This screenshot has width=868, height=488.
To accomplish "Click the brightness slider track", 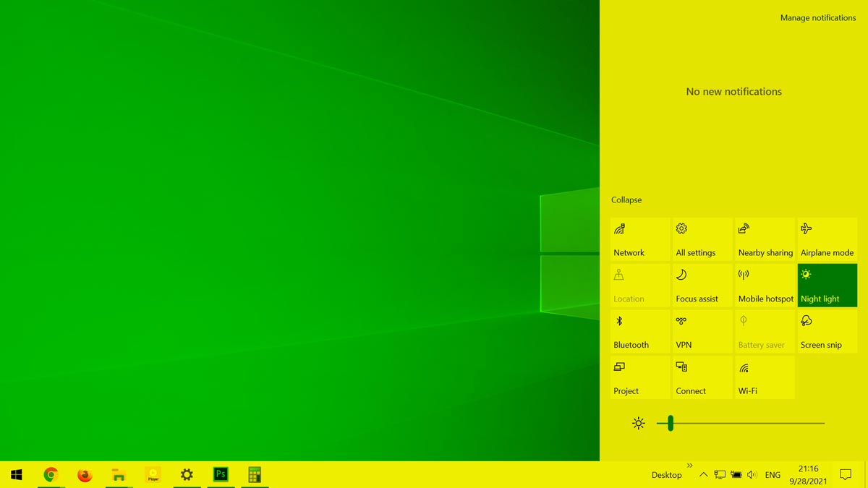I will pyautogui.click(x=745, y=423).
